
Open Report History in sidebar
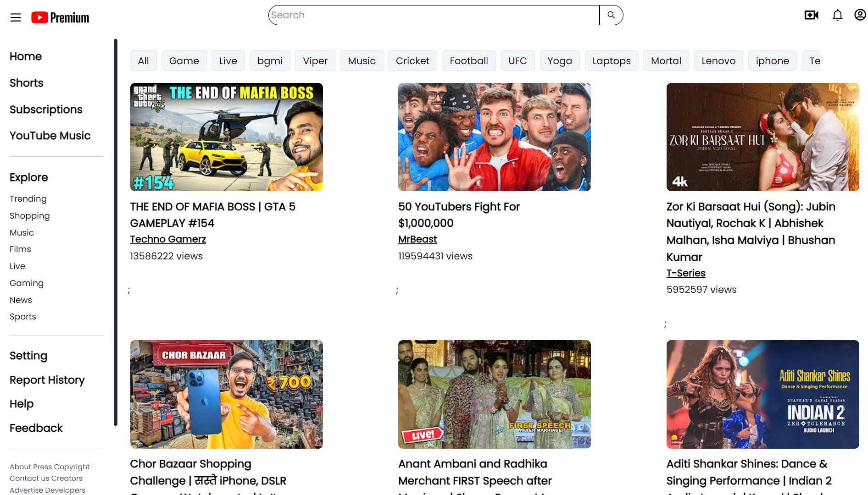point(47,380)
